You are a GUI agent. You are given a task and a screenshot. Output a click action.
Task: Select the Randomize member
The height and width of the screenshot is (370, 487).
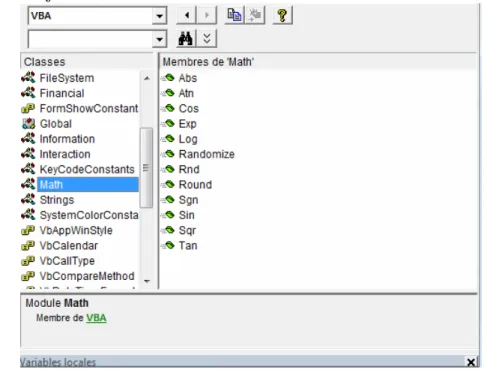(x=206, y=154)
